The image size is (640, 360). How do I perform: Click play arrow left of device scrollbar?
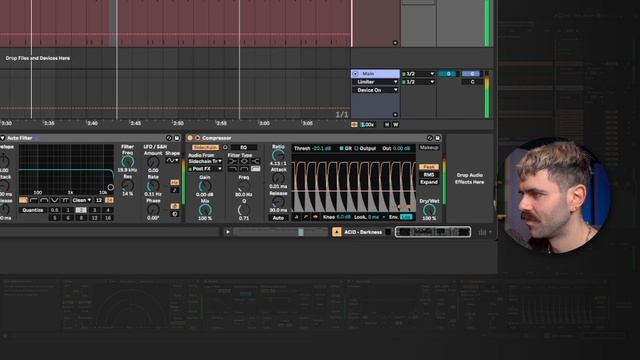pyautogui.click(x=228, y=232)
